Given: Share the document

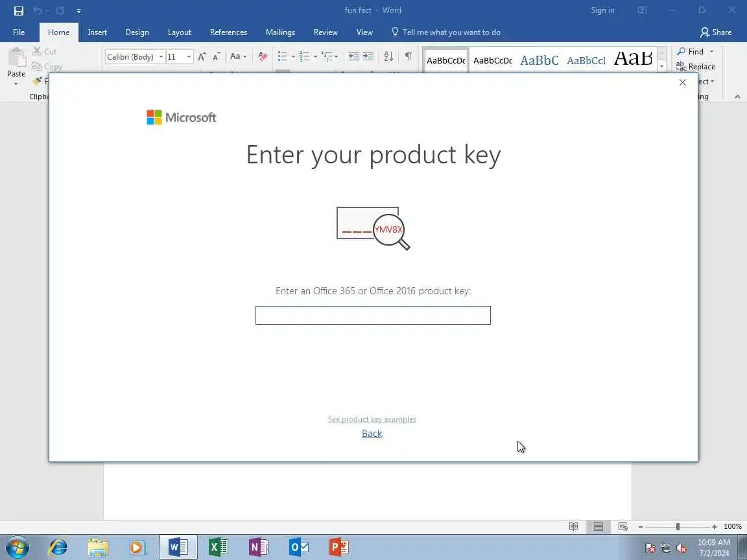Looking at the screenshot, I should point(716,32).
